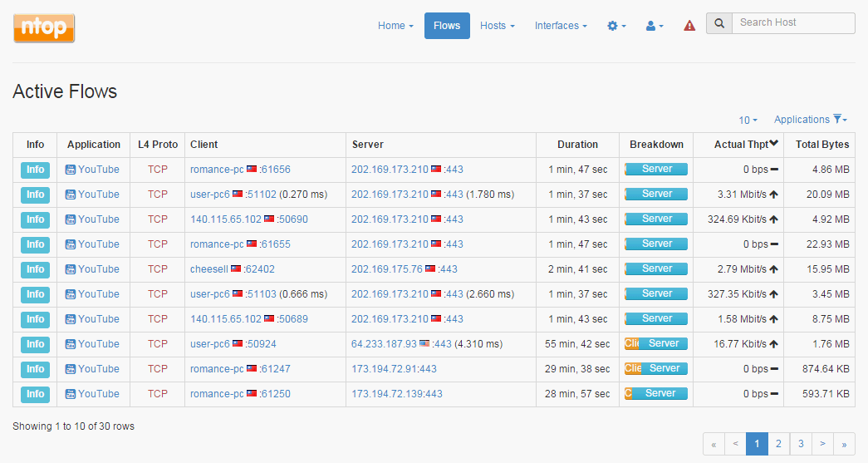Viewport: 868px width, 463px height.
Task: Click flag icon beside 202.169.175.76
Action: (x=430, y=268)
